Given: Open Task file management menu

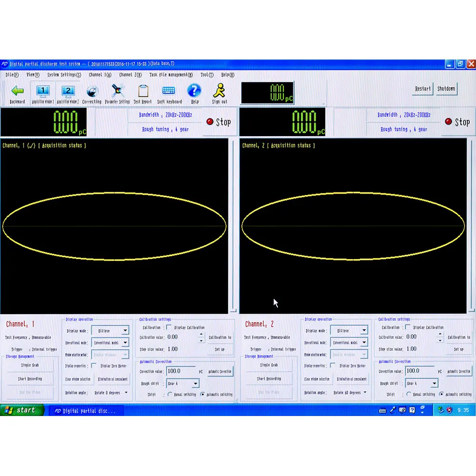Looking at the screenshot, I should [171, 75].
